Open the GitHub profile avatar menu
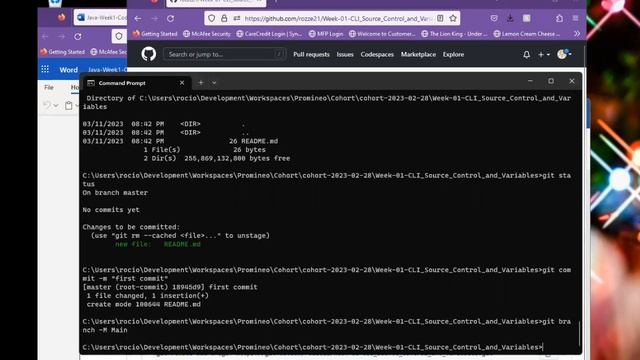The height and width of the screenshot is (360, 640). point(564,54)
